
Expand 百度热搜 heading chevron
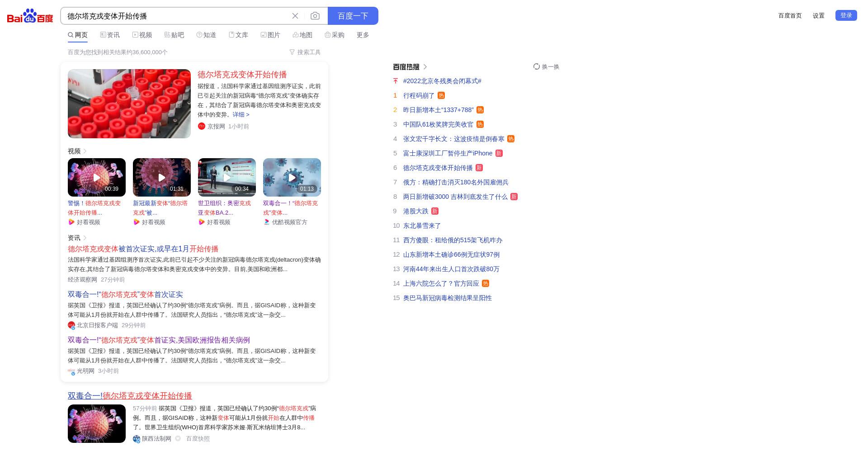[x=425, y=67]
